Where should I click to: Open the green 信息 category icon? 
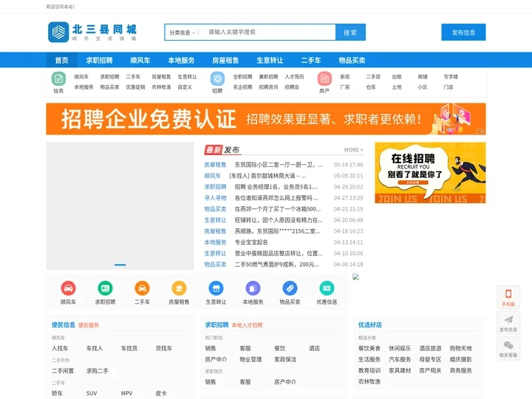pos(58,79)
